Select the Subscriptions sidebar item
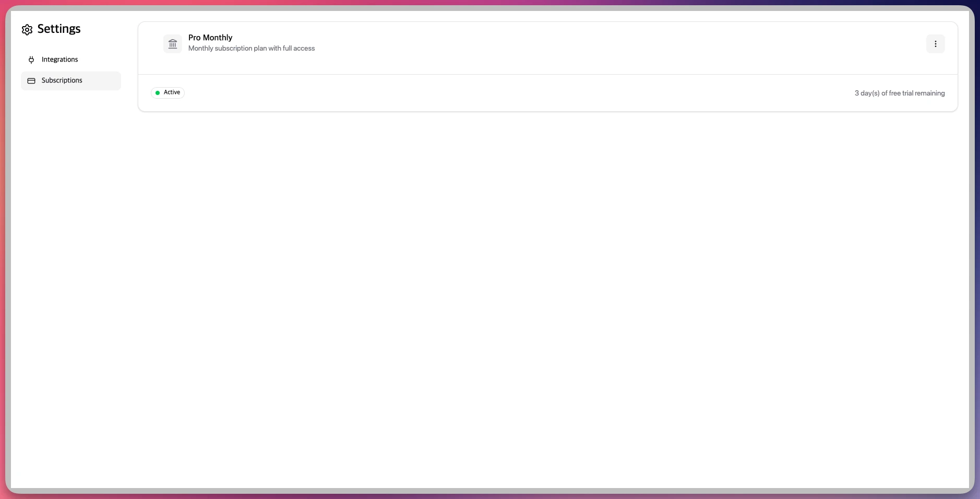The height and width of the screenshot is (499, 980). [71, 81]
